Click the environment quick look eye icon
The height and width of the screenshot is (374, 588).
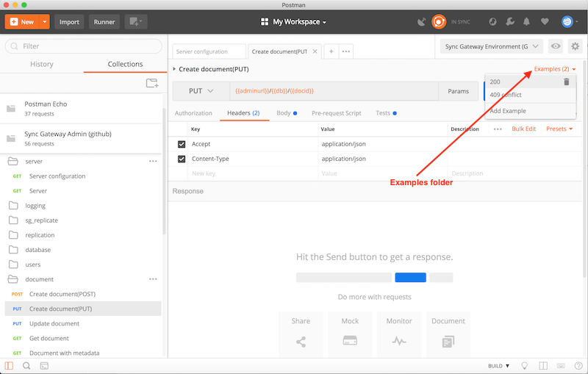tap(556, 46)
